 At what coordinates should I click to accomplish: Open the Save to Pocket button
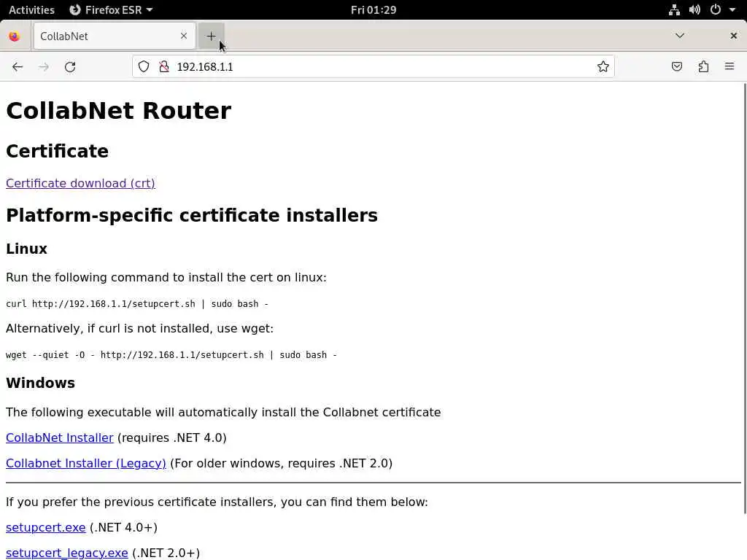[x=676, y=66]
